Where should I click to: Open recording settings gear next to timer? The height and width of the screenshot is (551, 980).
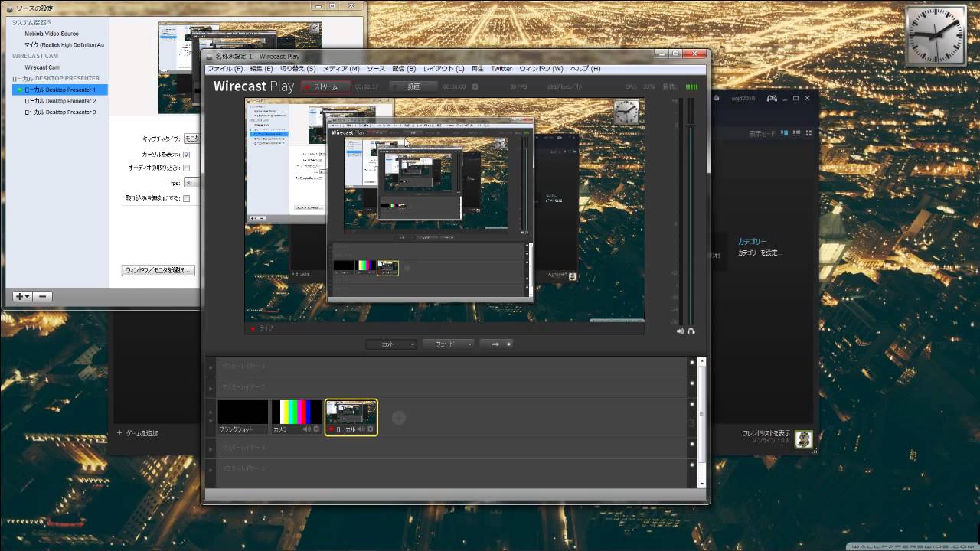(x=475, y=86)
